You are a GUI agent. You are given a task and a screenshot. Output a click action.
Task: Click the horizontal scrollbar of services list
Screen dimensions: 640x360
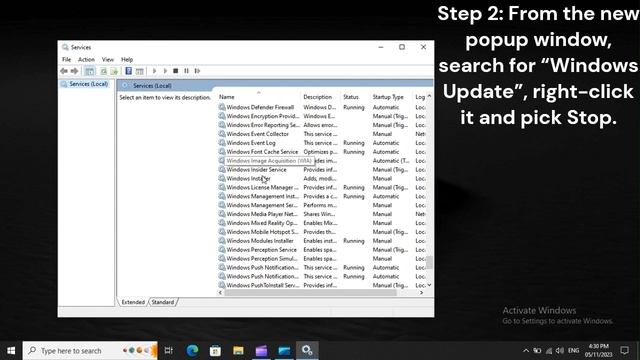tap(310, 293)
